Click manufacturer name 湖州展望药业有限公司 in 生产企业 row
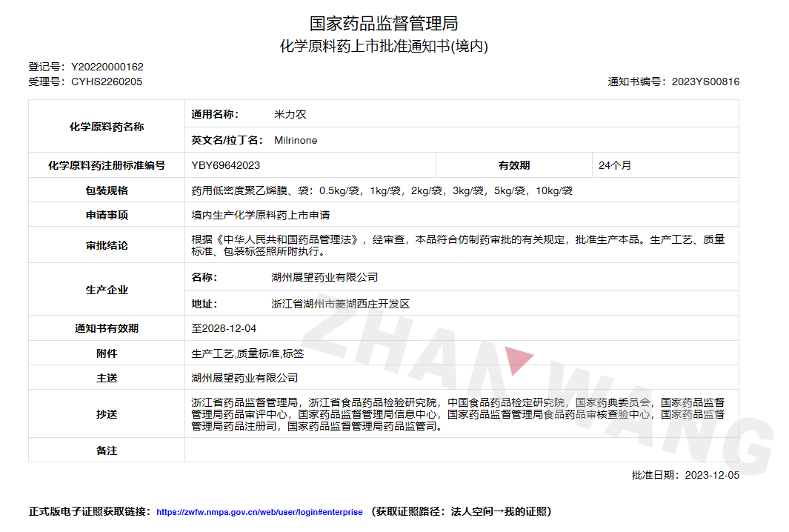 coord(324,277)
